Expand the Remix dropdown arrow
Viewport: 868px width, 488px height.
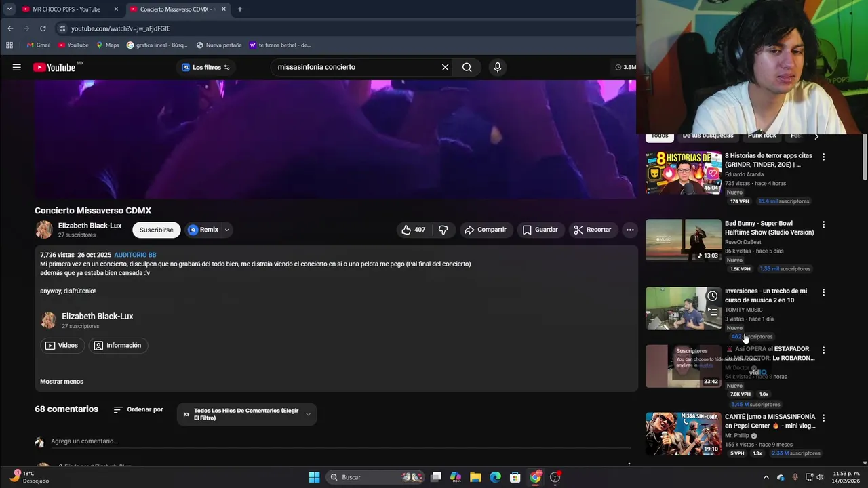tap(226, 230)
